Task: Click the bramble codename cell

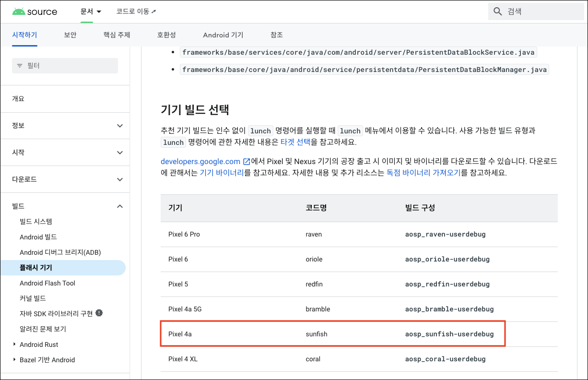Action: [x=318, y=309]
